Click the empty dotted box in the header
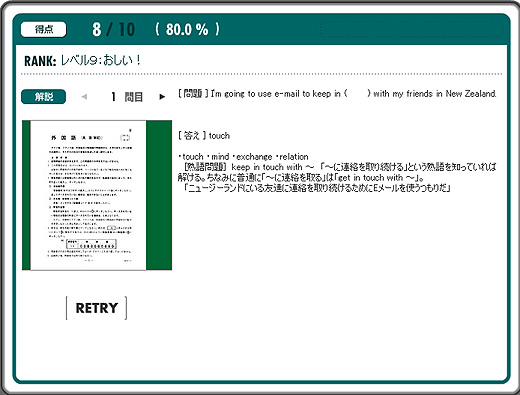520x395 pixels. [x=411, y=29]
